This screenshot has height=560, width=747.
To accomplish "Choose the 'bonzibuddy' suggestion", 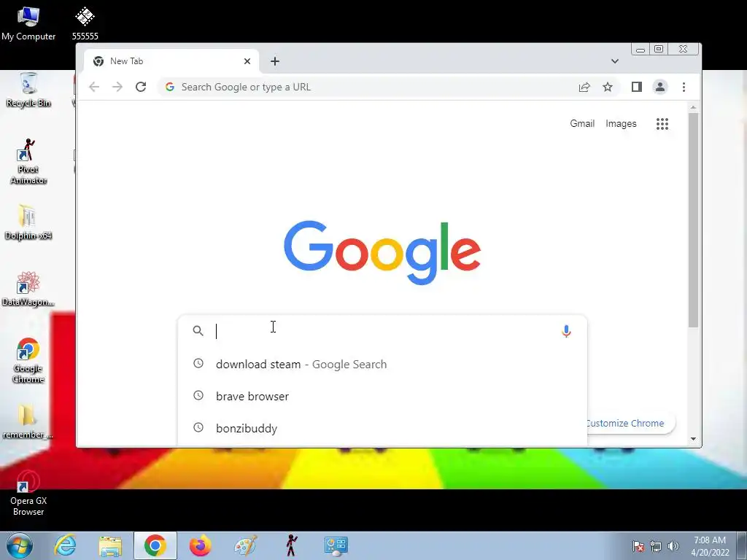I will pyautogui.click(x=382, y=428).
